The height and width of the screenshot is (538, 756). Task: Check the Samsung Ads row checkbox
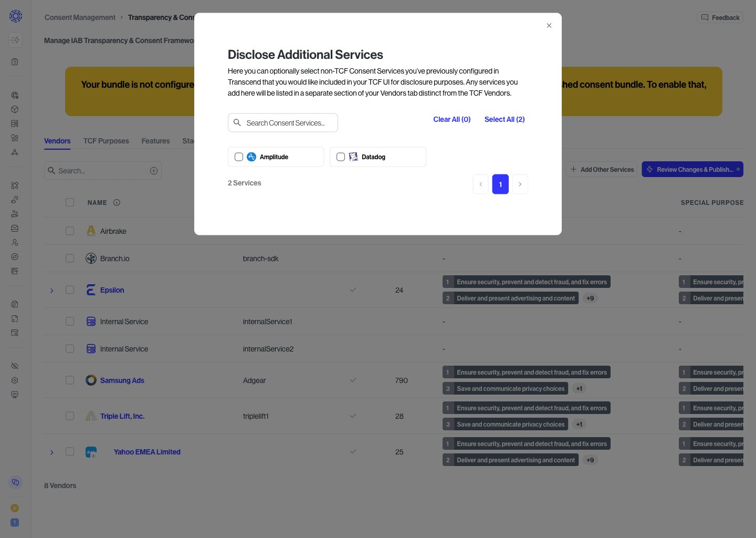coord(70,380)
